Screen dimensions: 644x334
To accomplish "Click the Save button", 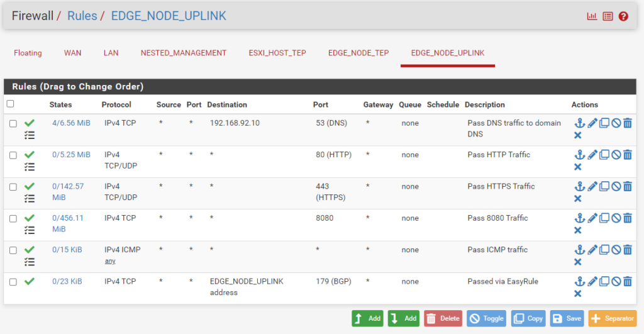I will 567,318.
